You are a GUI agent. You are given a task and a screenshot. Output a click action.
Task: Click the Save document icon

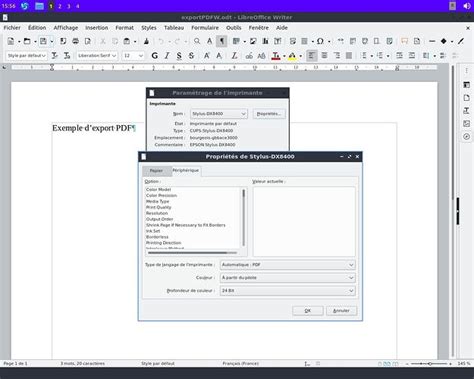coord(43,41)
